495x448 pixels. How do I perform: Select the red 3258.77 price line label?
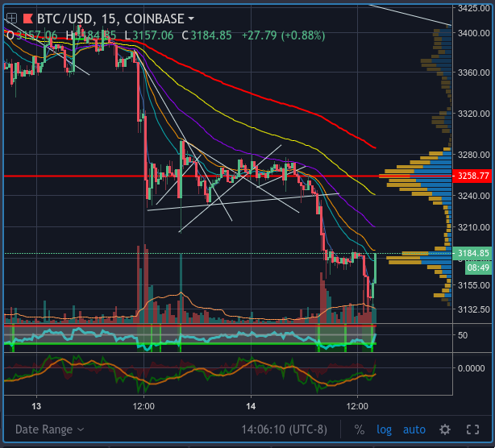(x=472, y=176)
